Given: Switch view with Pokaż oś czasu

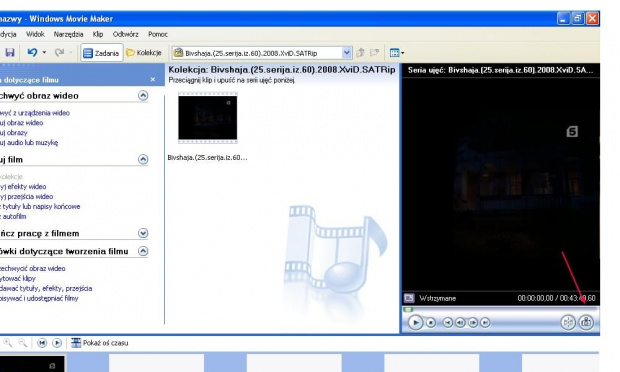Looking at the screenshot, I should pos(100,343).
